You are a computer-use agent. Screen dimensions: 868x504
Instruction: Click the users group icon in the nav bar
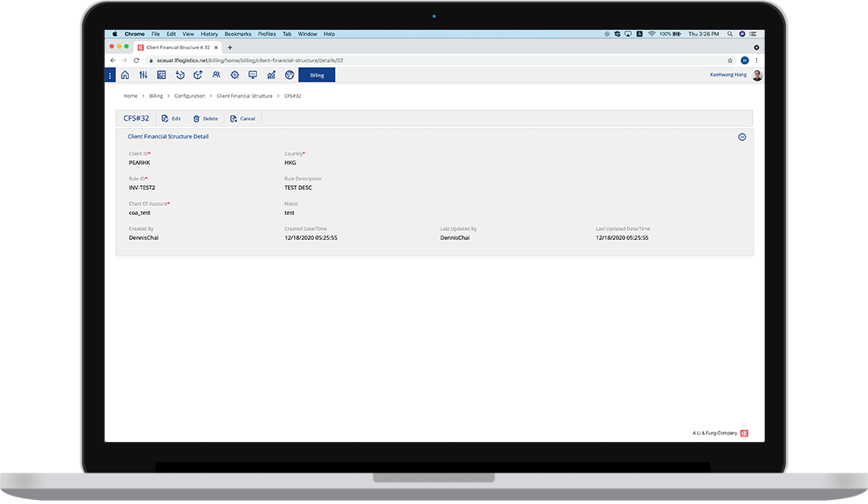click(x=217, y=75)
